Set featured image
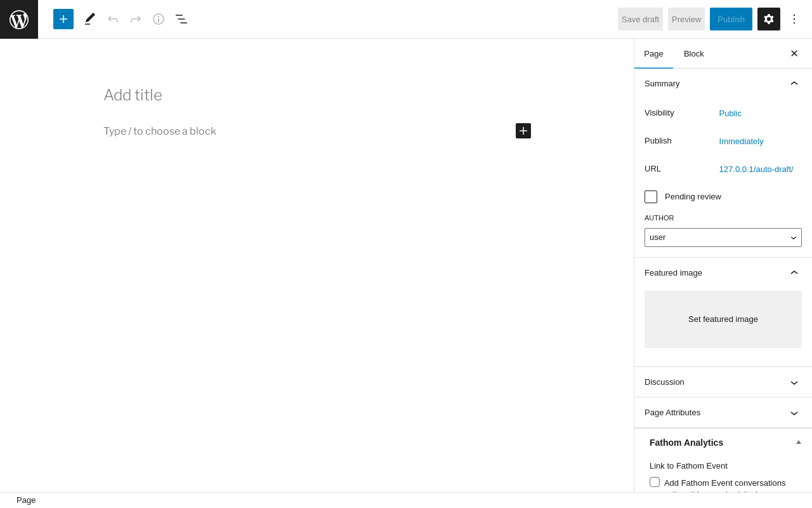 (x=723, y=319)
